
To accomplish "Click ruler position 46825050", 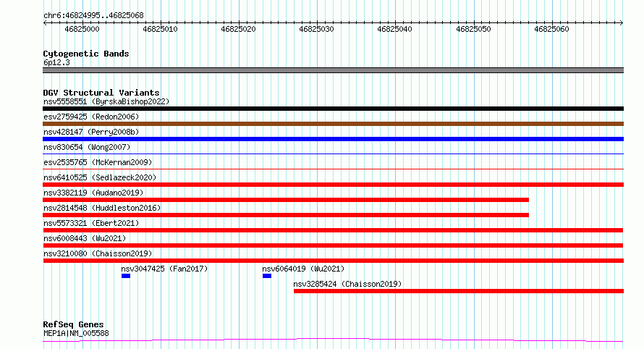I will coord(473,29).
